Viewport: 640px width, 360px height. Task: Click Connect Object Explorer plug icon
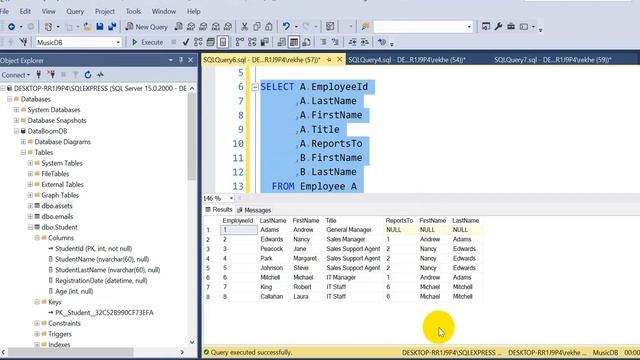click(38, 75)
